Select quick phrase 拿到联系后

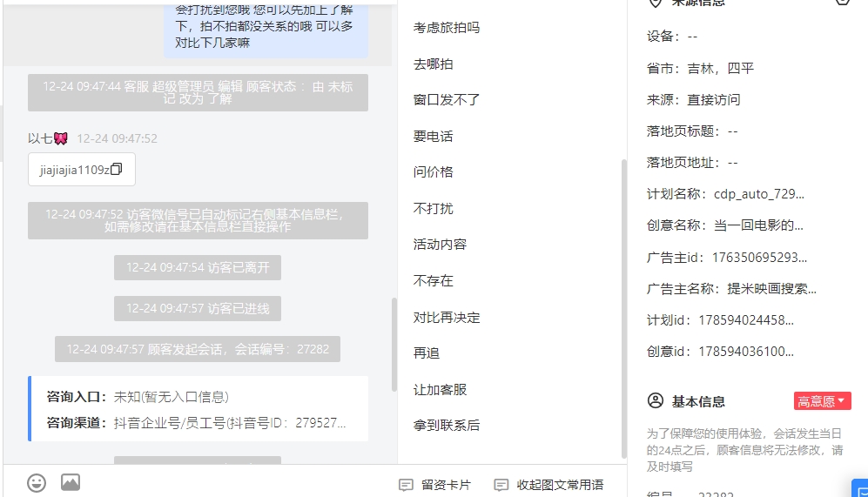click(446, 426)
